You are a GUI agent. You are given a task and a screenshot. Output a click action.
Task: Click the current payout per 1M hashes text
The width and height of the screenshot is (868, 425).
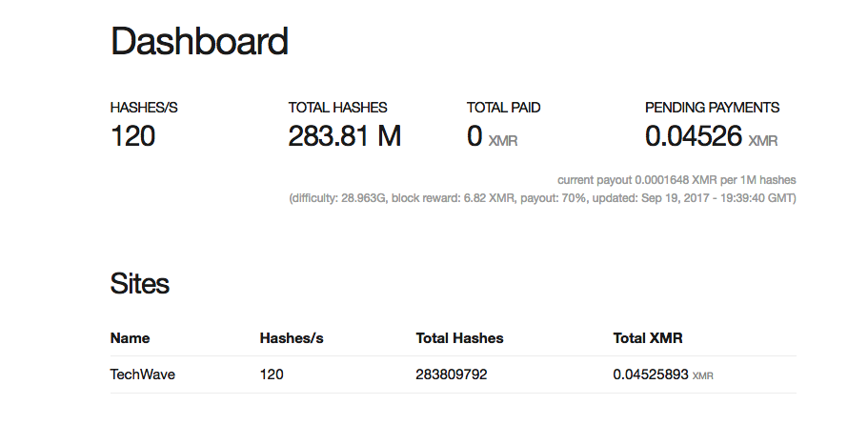click(x=676, y=179)
